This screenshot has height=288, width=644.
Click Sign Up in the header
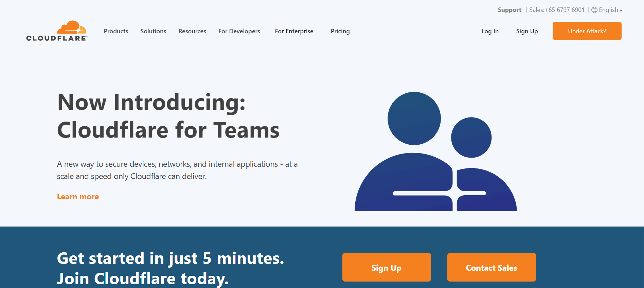click(x=527, y=31)
